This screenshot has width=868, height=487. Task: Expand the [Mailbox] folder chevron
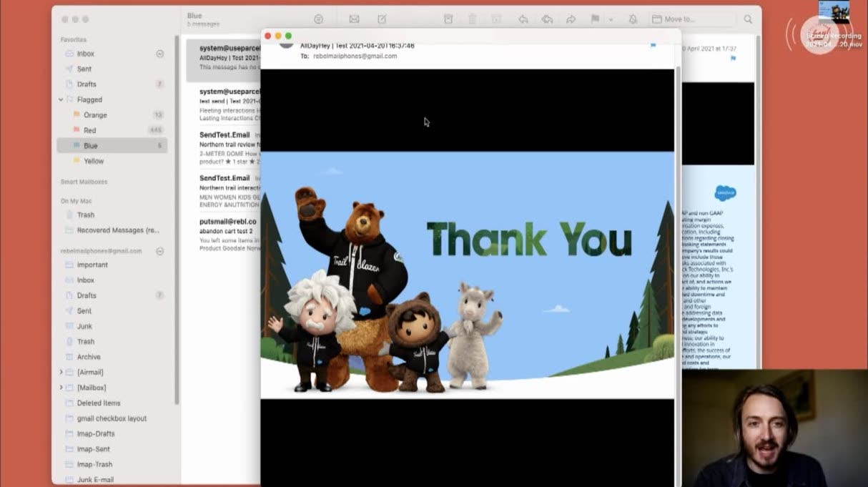61,388
